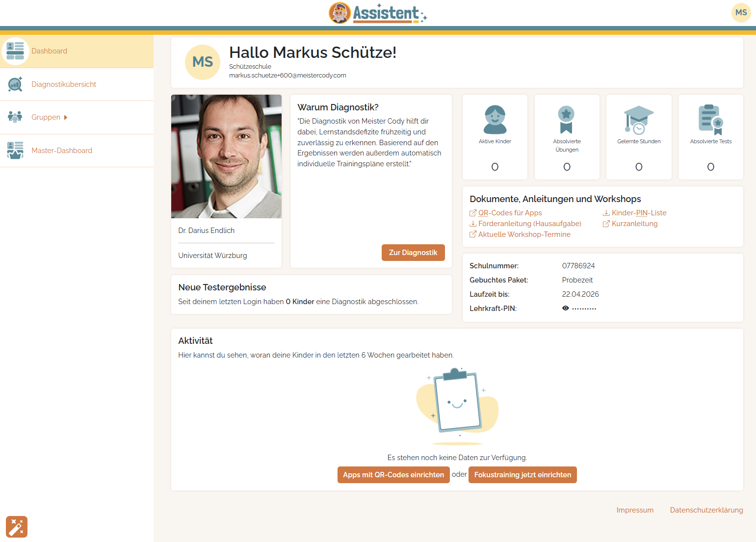
Task: Click the Aktive Kinder child icon
Action: click(495, 120)
